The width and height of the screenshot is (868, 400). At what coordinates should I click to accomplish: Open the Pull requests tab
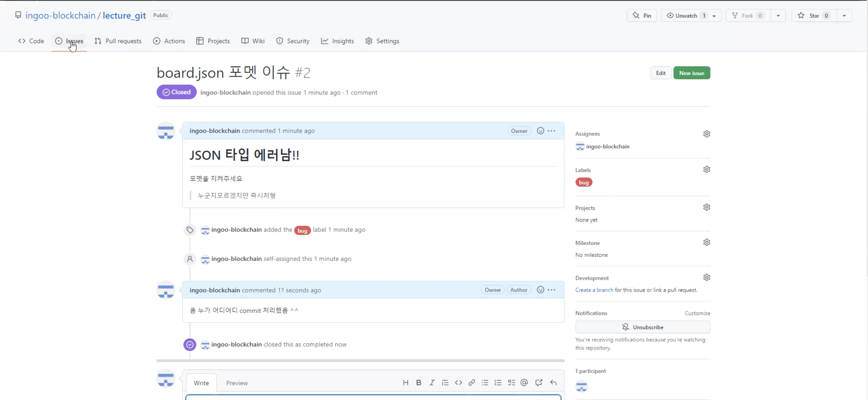pos(118,41)
